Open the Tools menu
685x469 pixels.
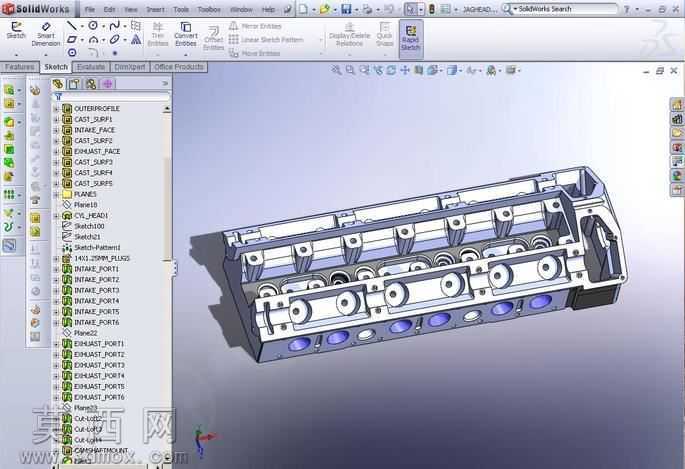pyautogui.click(x=181, y=9)
